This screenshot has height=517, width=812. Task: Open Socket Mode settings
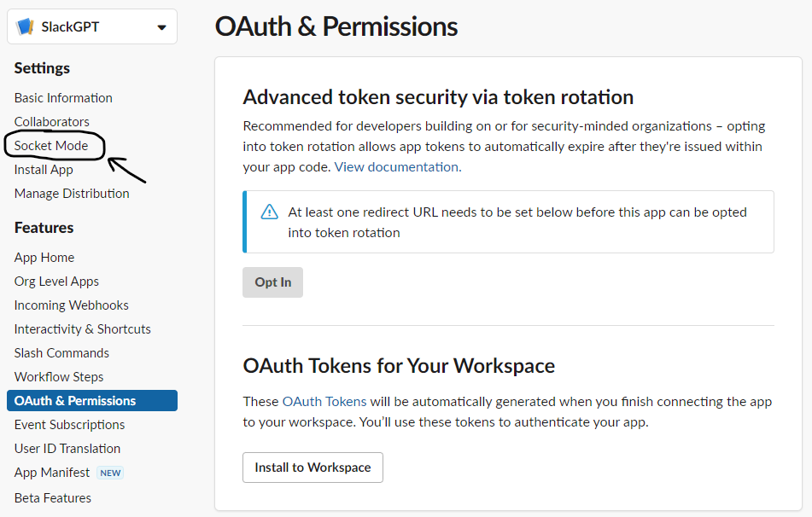[51, 146]
